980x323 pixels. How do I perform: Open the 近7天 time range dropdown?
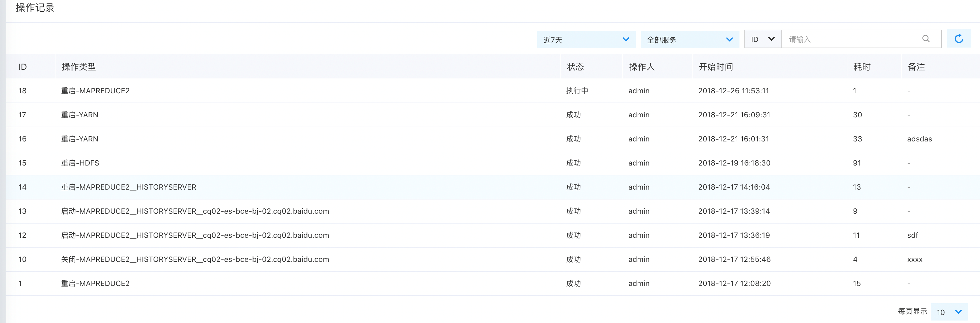point(586,40)
